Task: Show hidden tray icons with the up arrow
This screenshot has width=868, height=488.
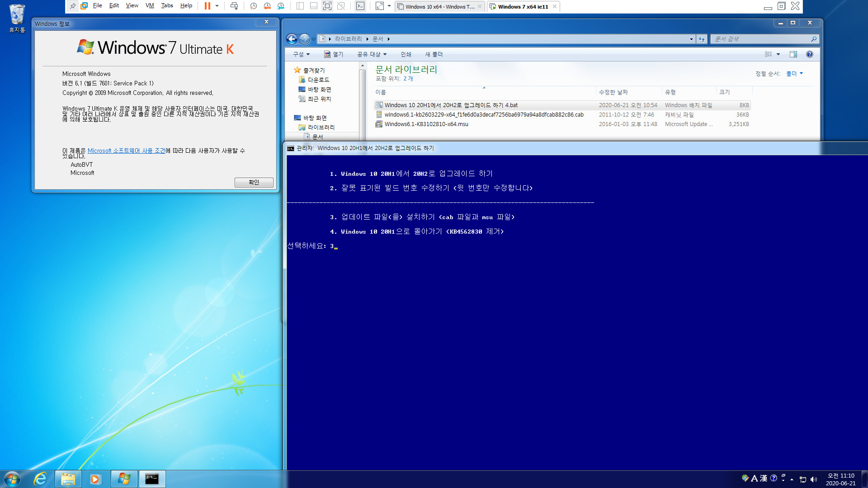Action: pos(792,479)
